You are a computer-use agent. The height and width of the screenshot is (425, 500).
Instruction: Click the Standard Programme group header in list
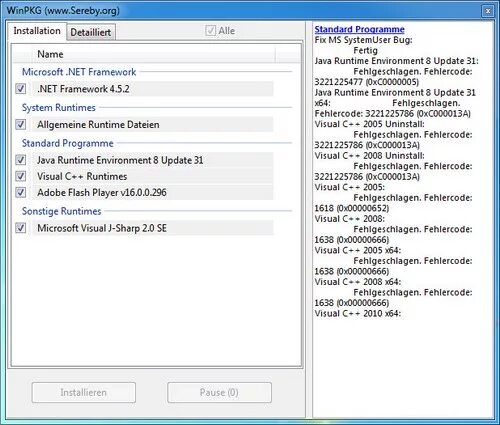click(68, 143)
